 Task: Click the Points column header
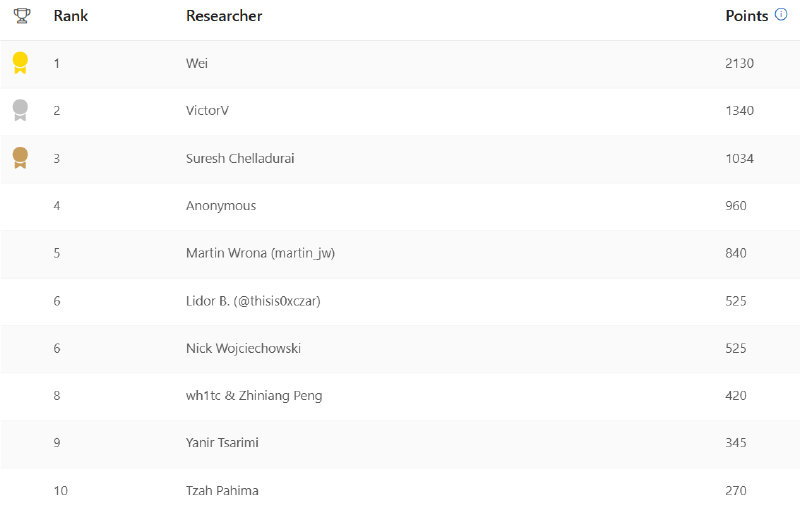pos(746,16)
